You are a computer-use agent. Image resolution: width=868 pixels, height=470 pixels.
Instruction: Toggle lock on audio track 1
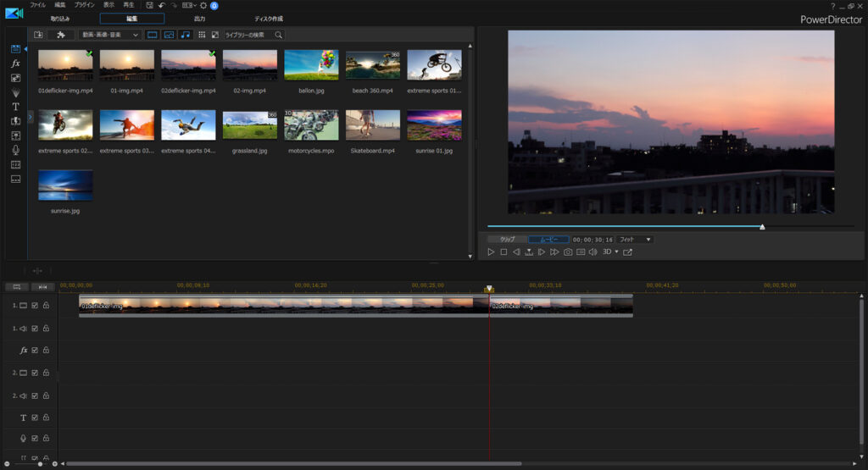46,328
